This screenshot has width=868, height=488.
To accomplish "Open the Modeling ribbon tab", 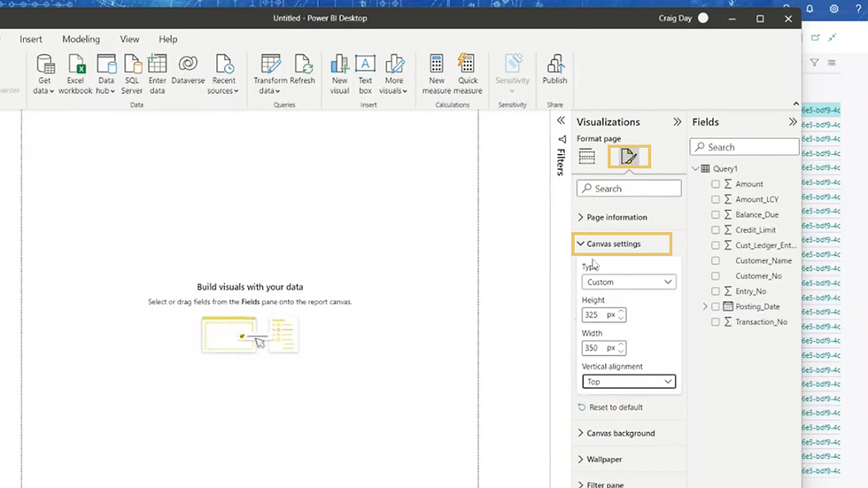I will [x=81, y=39].
